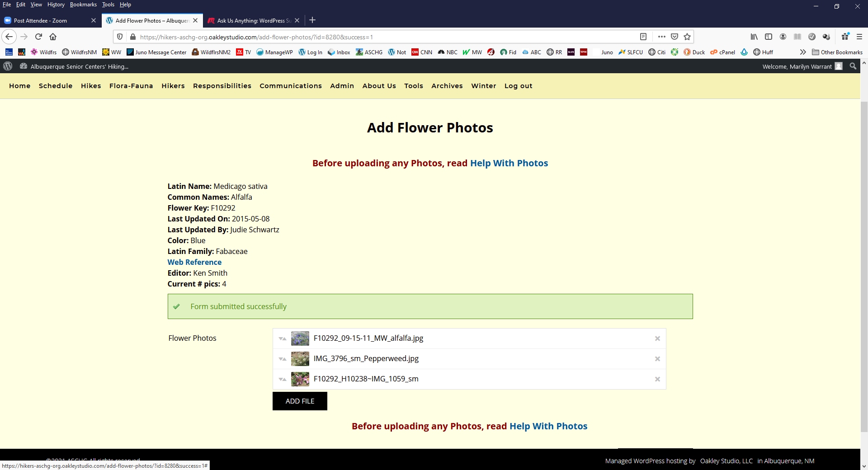The width and height of the screenshot is (868, 470).
Task: Open the History menu in menu bar
Action: (x=56, y=5)
